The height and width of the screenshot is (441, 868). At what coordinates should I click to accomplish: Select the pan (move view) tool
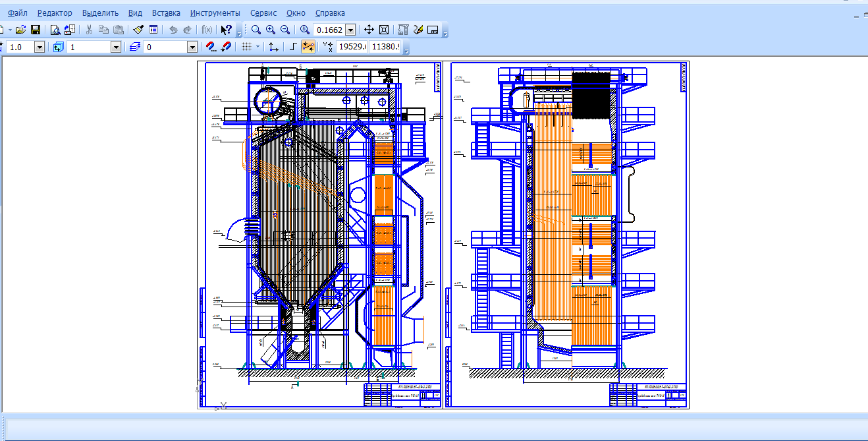point(369,30)
